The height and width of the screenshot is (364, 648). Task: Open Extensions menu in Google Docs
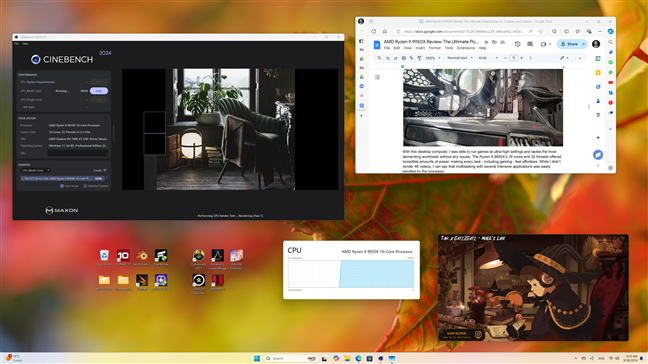point(466,48)
